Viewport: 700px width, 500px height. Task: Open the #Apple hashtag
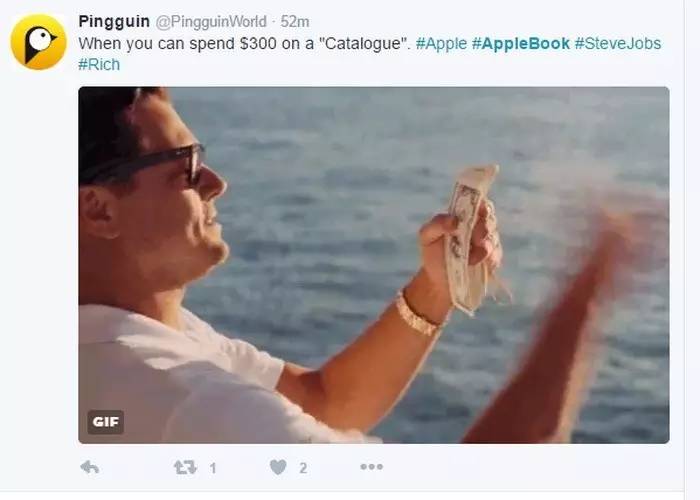pos(441,43)
